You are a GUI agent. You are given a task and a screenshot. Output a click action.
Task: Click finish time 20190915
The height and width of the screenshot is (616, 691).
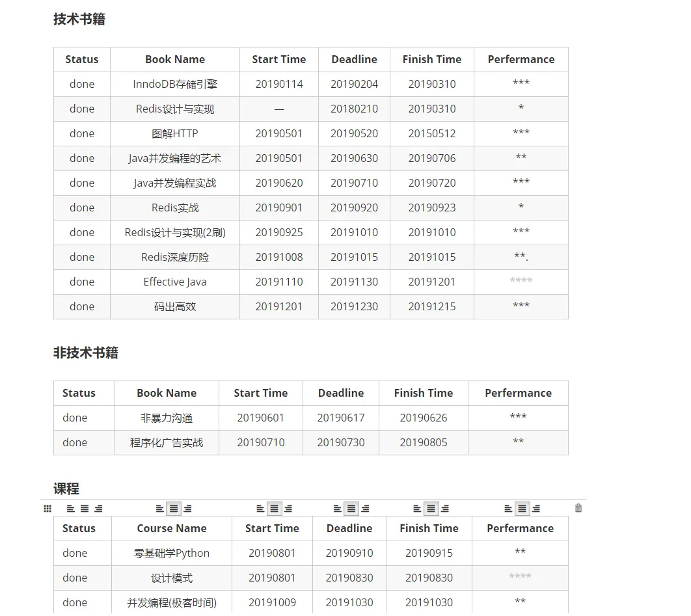[x=429, y=553]
